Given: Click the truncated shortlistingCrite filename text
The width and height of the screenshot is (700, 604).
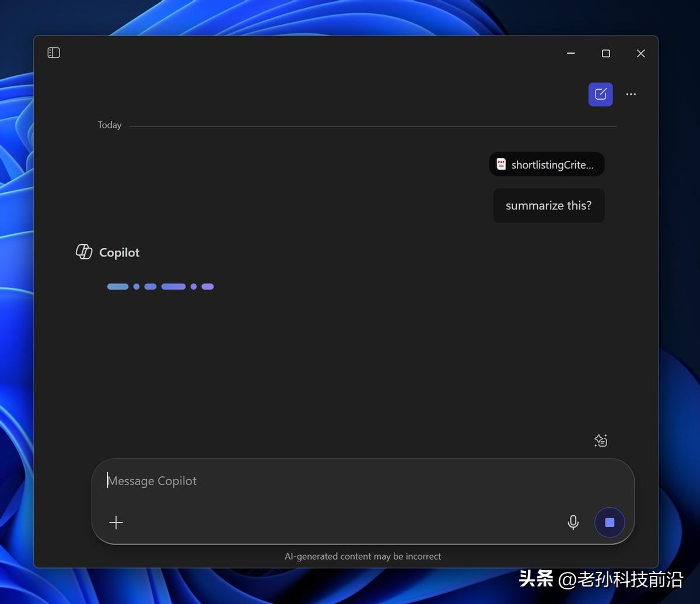Looking at the screenshot, I should point(552,164).
